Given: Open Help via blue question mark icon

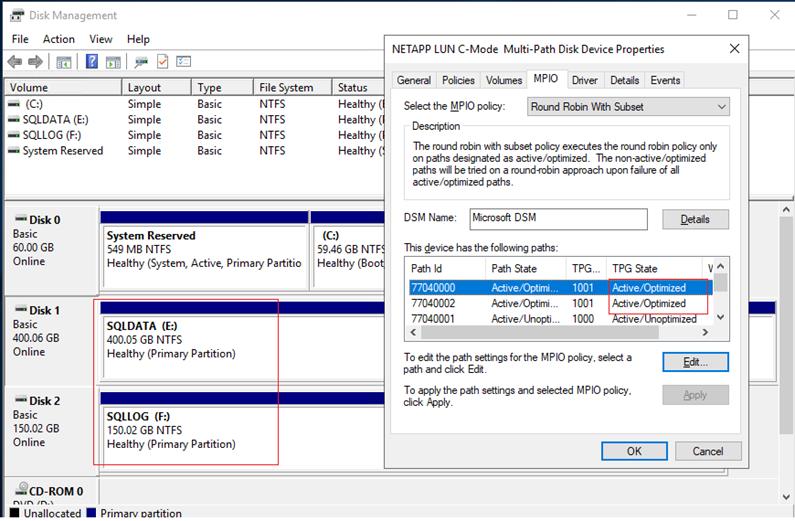Looking at the screenshot, I should [92, 61].
